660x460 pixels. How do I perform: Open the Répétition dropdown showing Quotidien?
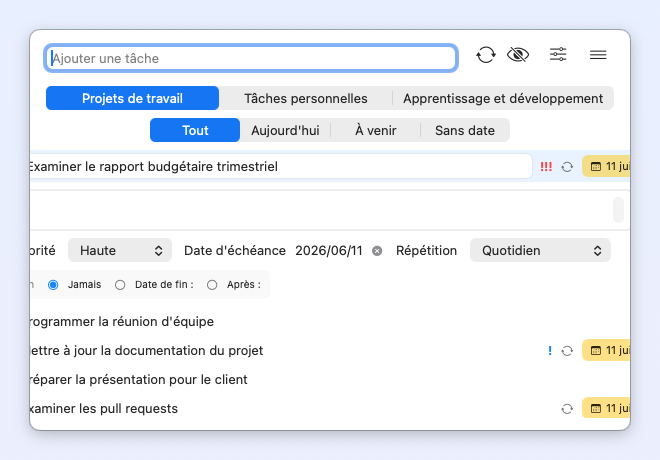pyautogui.click(x=540, y=250)
